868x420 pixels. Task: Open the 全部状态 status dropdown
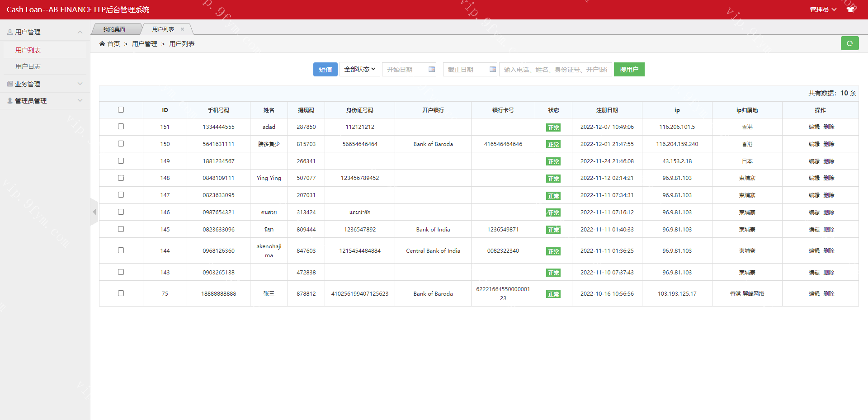359,69
